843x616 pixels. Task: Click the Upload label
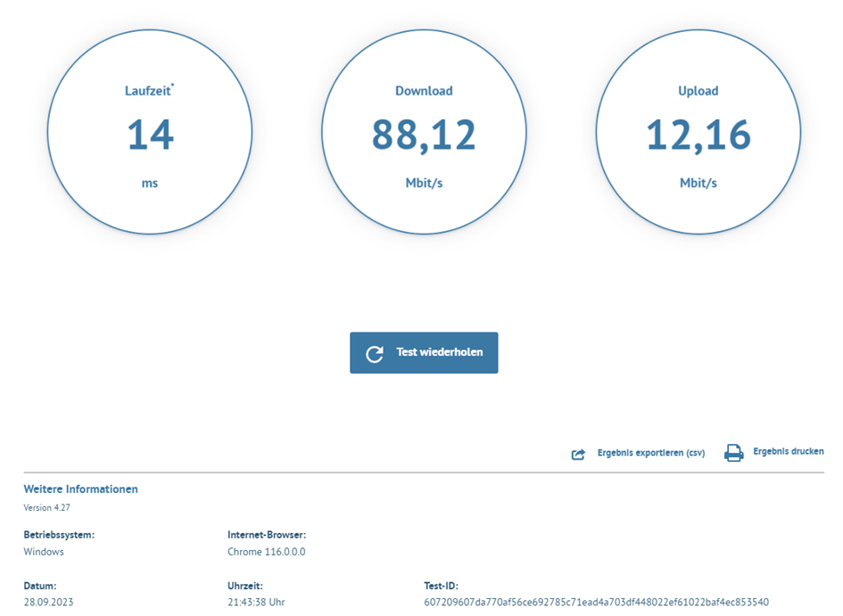point(698,91)
